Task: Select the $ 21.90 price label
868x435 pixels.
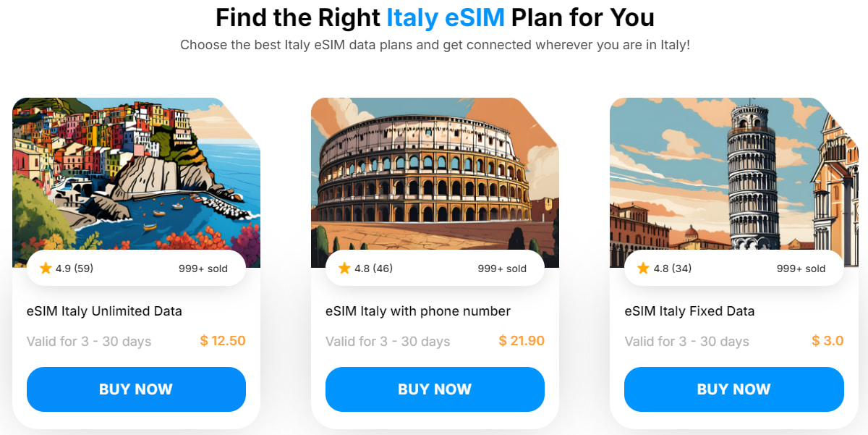Action: pyautogui.click(x=522, y=340)
